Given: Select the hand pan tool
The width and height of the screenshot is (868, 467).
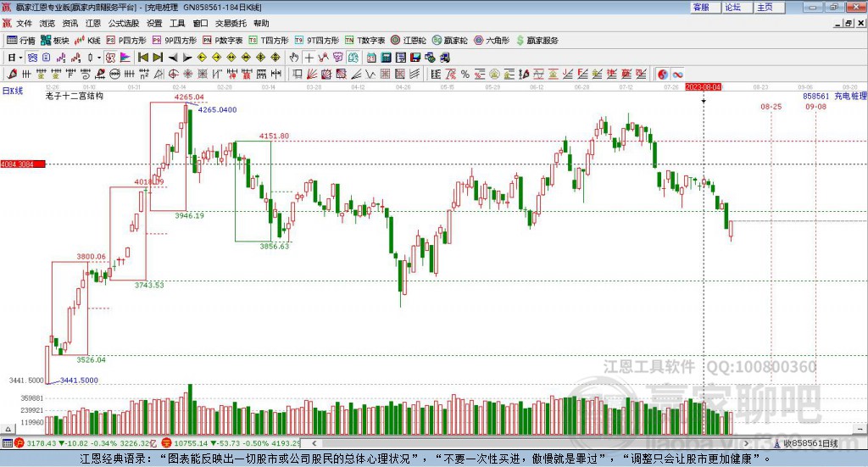Looking at the screenshot, I should (294, 58).
